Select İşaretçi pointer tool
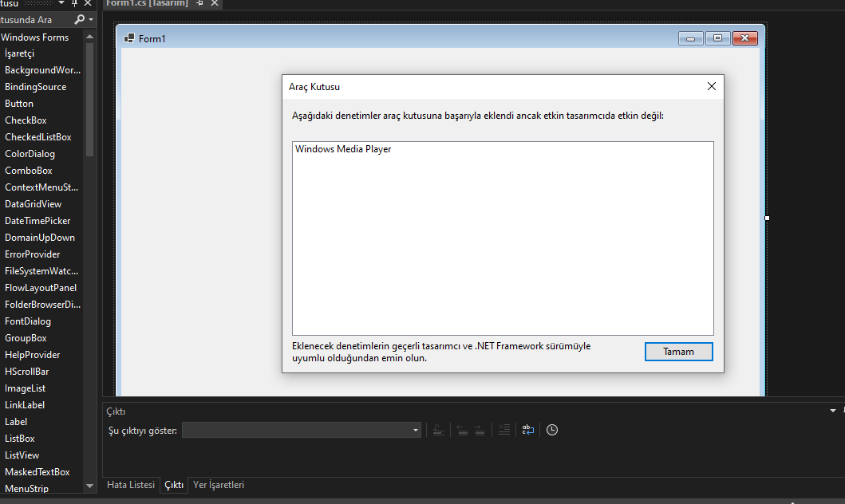Viewport: 845px width, 504px height. pyautogui.click(x=19, y=53)
